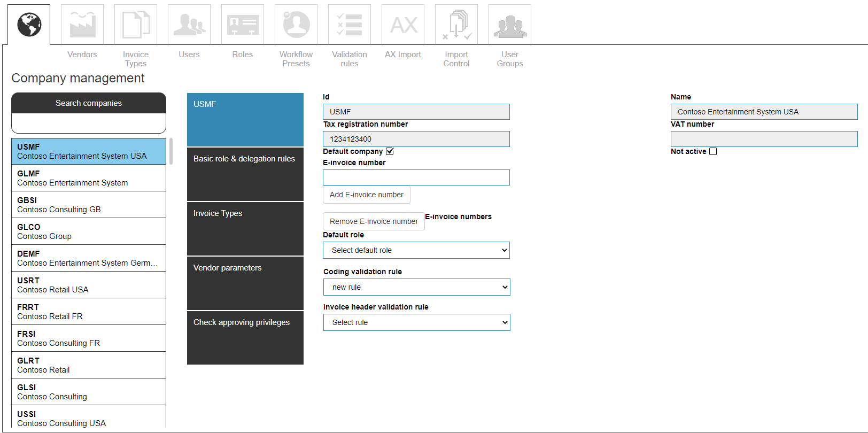Open the Roles ID card icon
Screen dimensions: 868x433
click(x=243, y=25)
